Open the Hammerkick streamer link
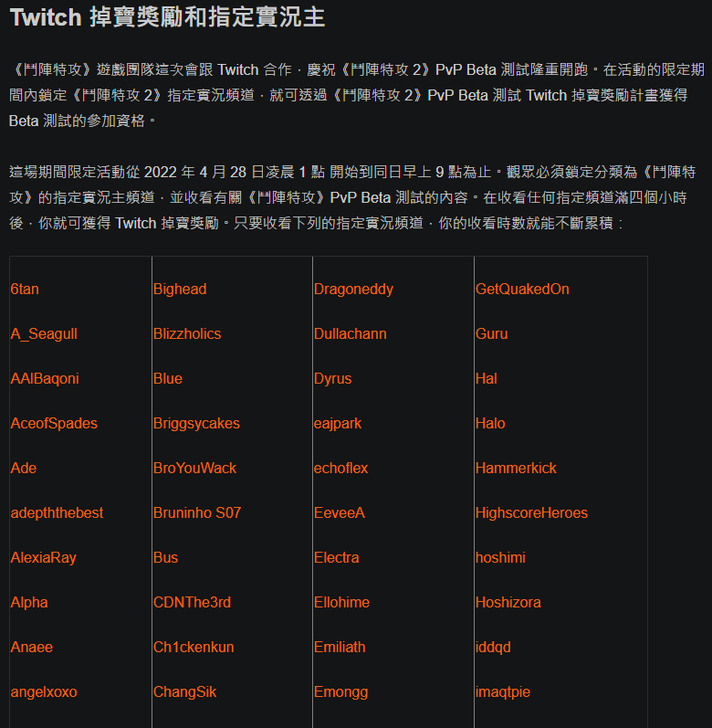The width and height of the screenshot is (712, 728). [516, 468]
